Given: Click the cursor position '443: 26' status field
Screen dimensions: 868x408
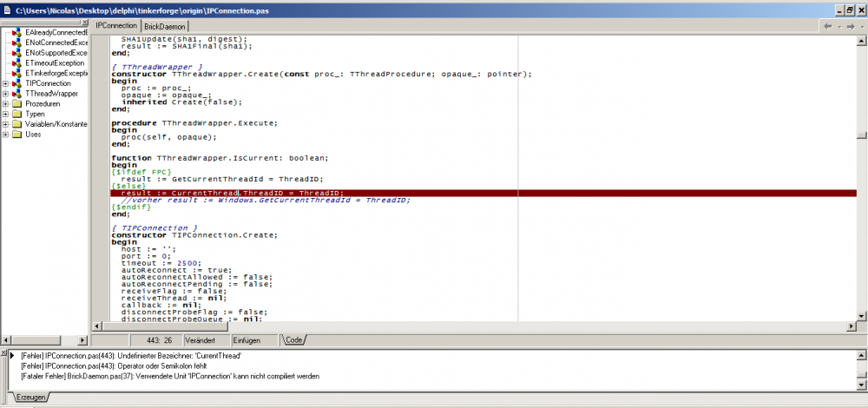Looking at the screenshot, I should pos(156,340).
